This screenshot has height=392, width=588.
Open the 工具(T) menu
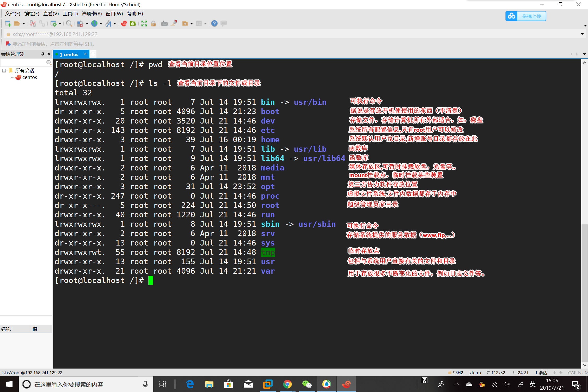(70, 14)
